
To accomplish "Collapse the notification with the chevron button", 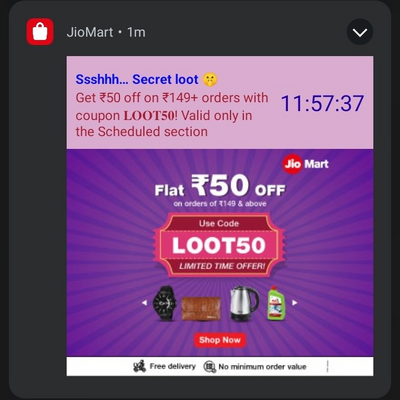I will click(x=360, y=32).
